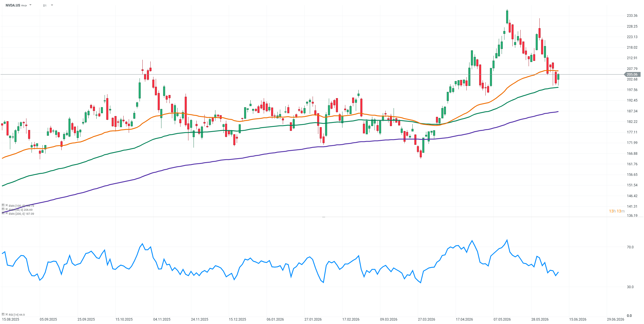Remove the RSI [14] indicator

(7, 314)
